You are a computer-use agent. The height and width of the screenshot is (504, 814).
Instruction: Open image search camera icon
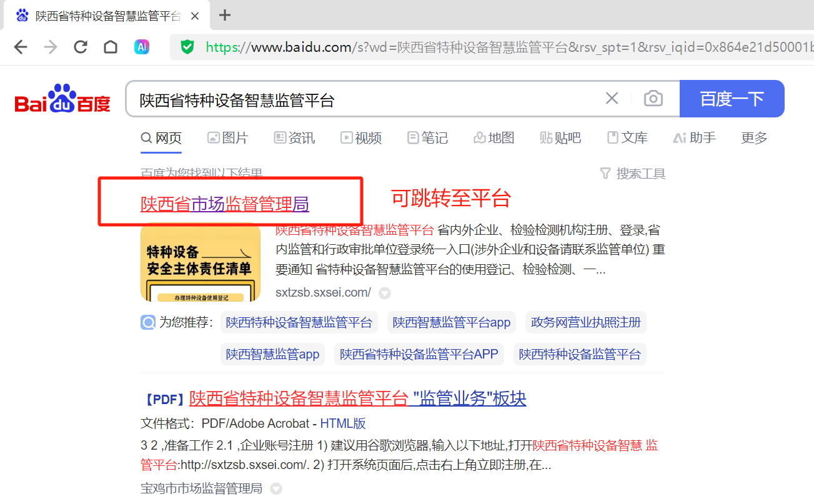tap(653, 98)
